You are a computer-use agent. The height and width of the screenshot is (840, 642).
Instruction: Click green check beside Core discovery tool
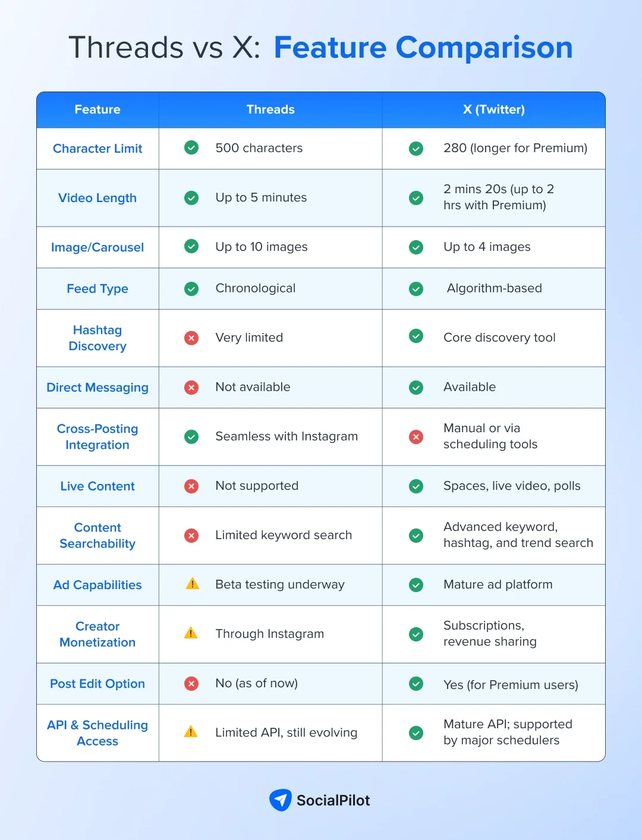[416, 336]
